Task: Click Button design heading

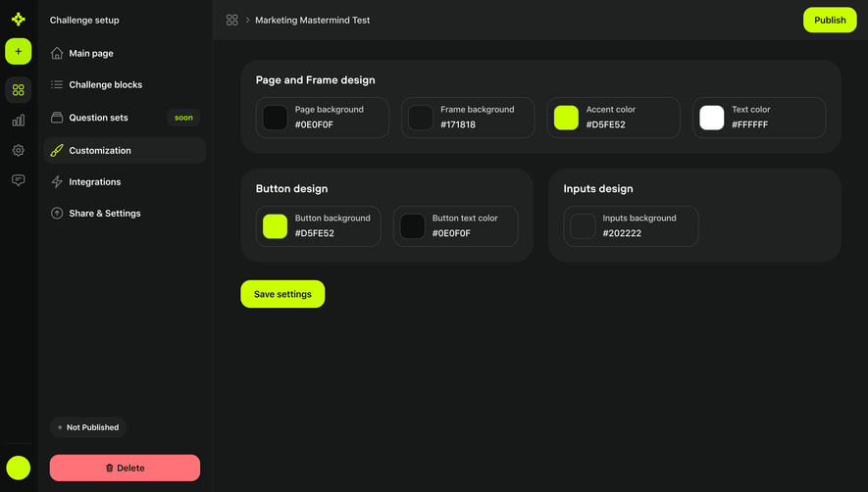Action: [x=291, y=189]
